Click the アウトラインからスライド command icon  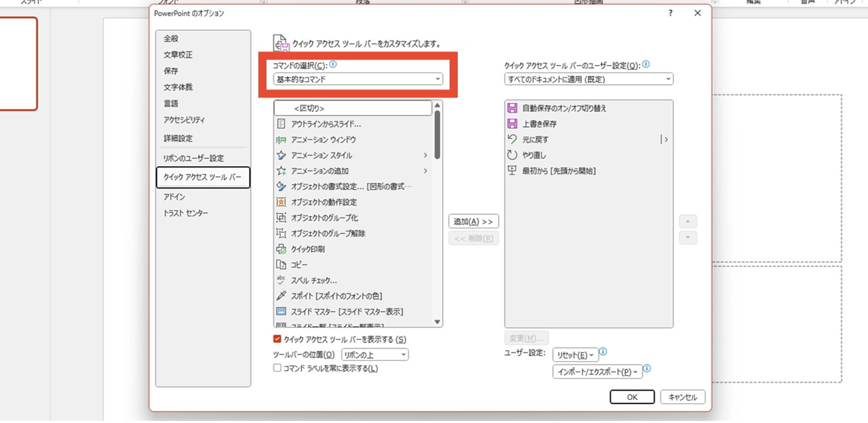[281, 124]
